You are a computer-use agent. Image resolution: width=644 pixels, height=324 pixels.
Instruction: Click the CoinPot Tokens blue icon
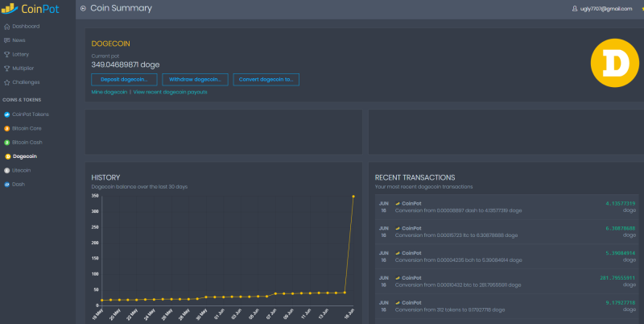pos(6,114)
